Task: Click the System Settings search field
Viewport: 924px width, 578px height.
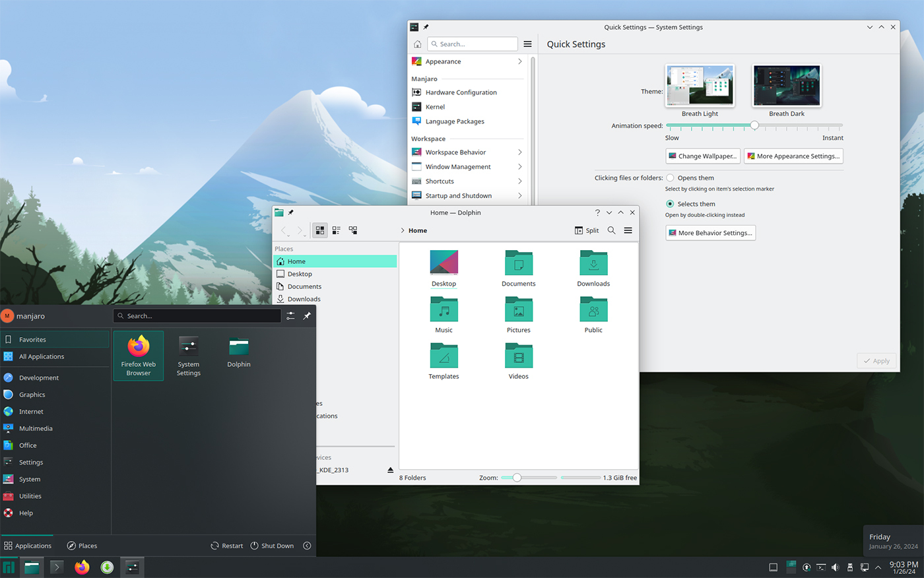Action: click(472, 44)
